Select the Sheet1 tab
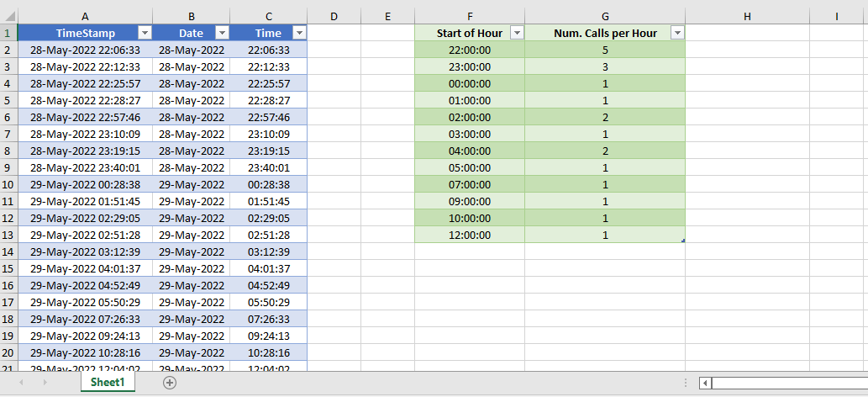Viewport: 868px width, 397px height. pyautogui.click(x=108, y=382)
